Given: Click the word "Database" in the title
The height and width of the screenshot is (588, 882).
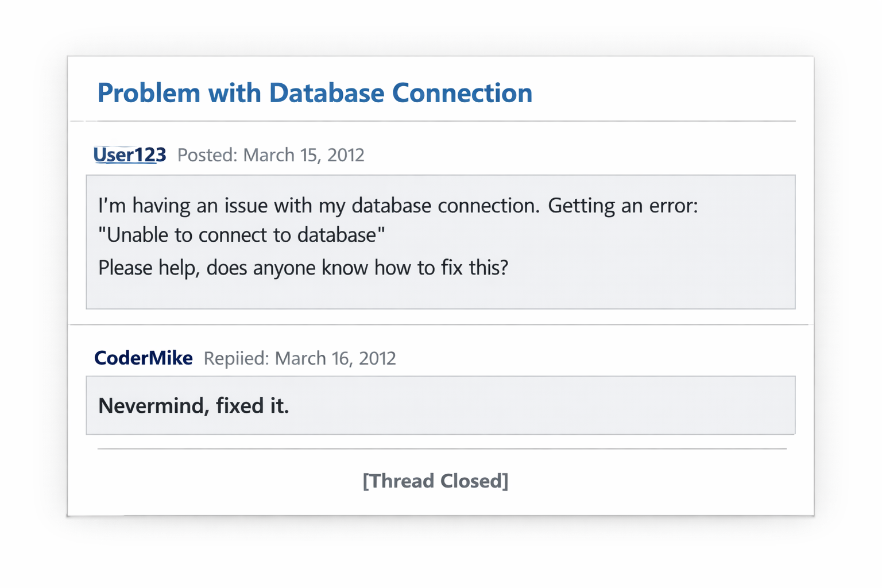Looking at the screenshot, I should point(326,93).
